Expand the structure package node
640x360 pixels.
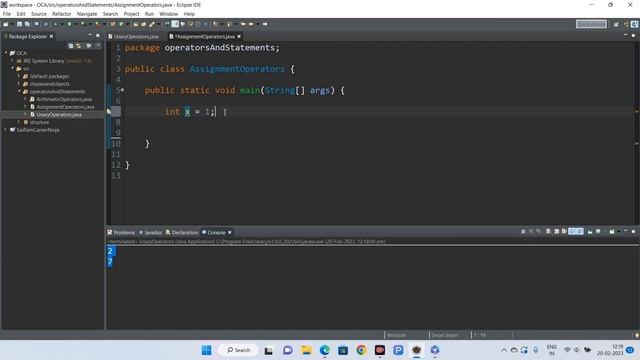coord(19,122)
